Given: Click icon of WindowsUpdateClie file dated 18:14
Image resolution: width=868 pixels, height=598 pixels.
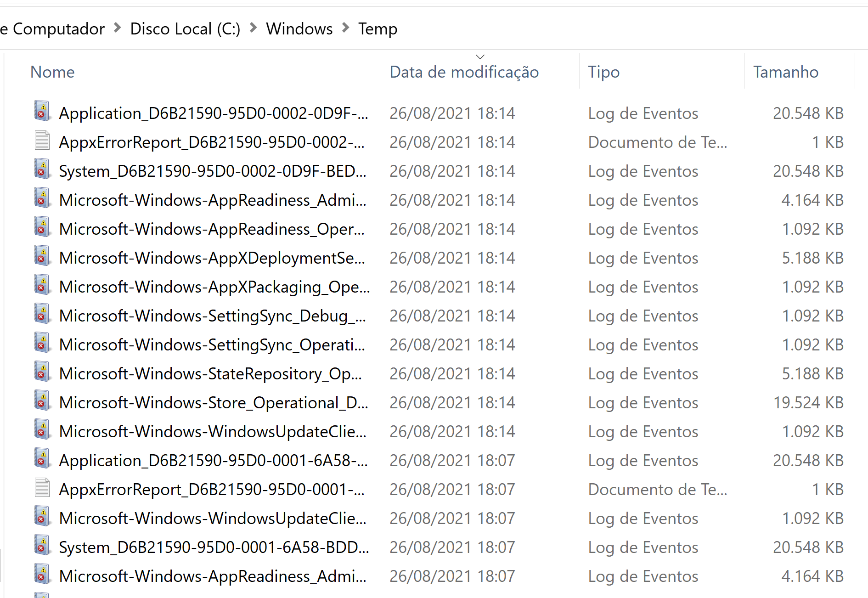Looking at the screenshot, I should (42, 429).
